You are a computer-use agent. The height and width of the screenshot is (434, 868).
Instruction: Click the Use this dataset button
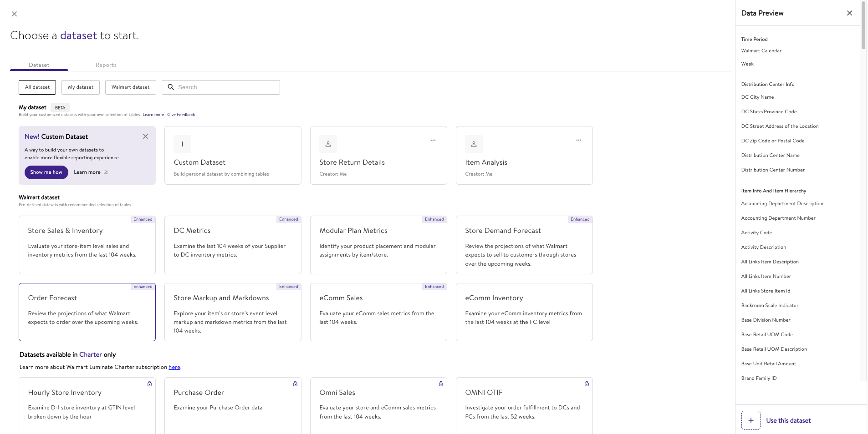[788, 421]
